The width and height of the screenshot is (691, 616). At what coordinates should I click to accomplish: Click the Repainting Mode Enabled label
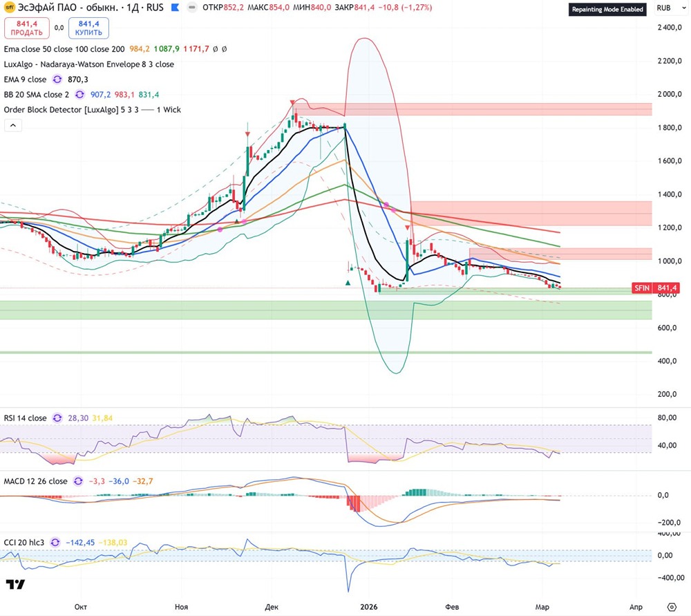[x=607, y=9]
